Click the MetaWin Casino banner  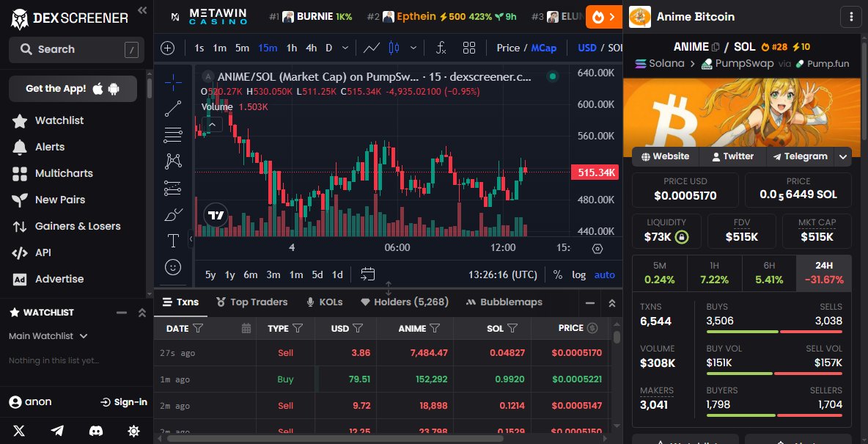(x=209, y=17)
